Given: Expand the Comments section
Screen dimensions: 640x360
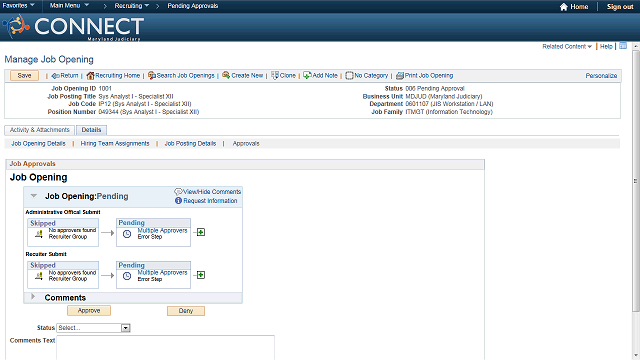Looking at the screenshot, I should click(33, 297).
